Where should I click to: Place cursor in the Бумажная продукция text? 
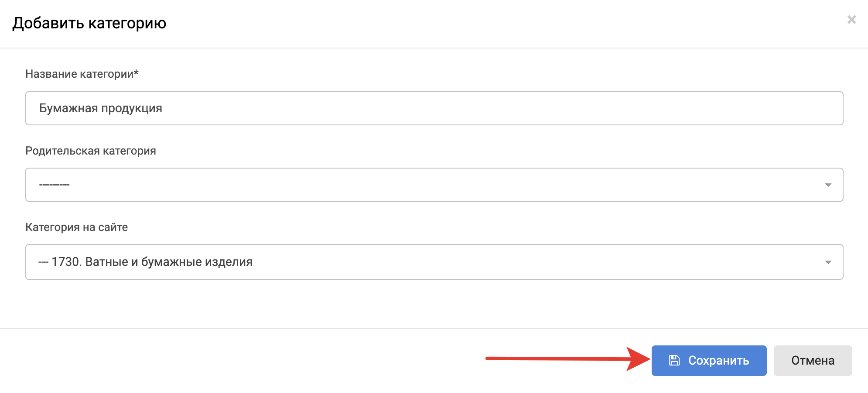point(101,108)
